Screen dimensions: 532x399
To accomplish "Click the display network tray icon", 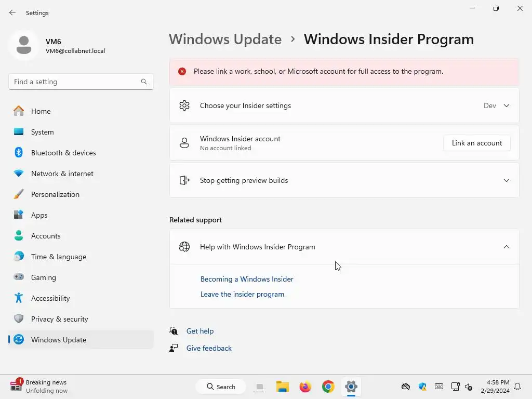I will point(455,387).
